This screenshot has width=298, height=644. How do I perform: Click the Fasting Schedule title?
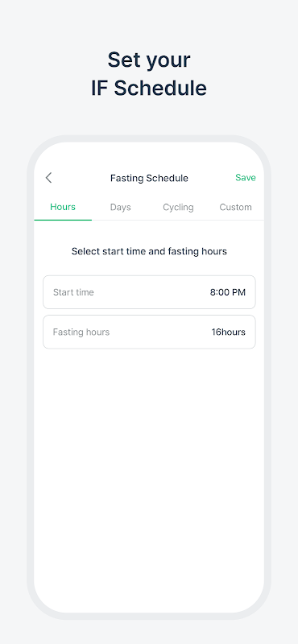pyautogui.click(x=149, y=178)
